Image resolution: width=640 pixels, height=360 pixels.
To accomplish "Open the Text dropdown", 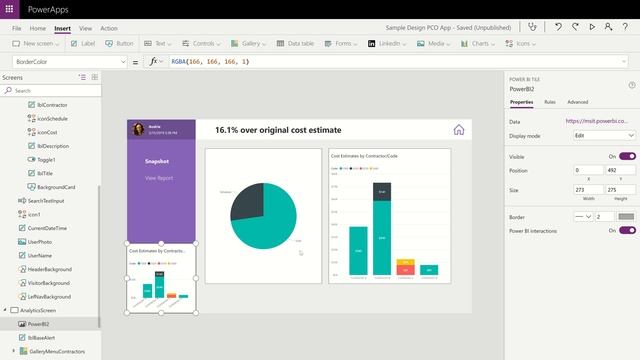I will 158,44.
